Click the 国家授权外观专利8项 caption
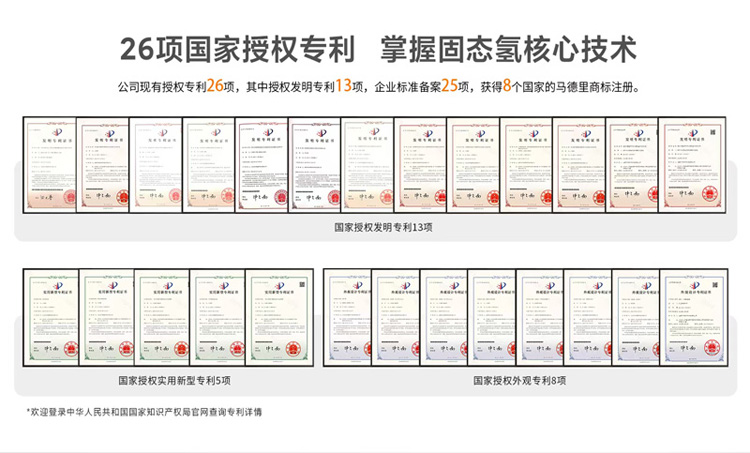This screenshot has height=453, width=750. (x=518, y=381)
